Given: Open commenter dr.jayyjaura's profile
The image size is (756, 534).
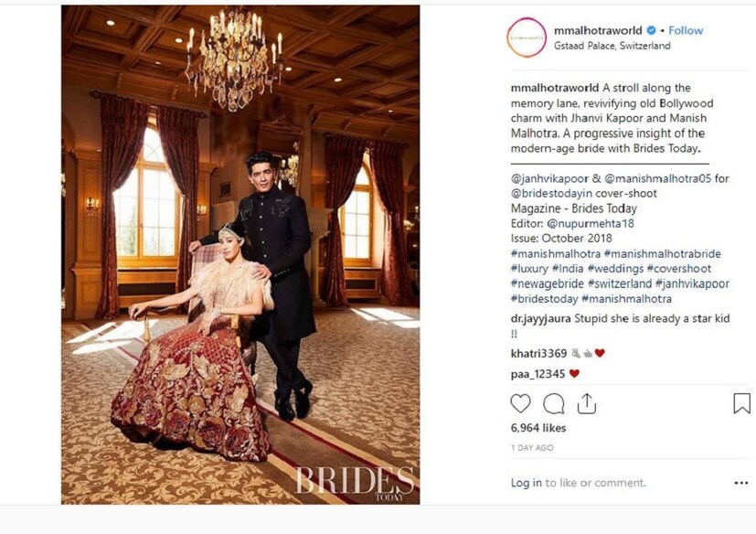Looking at the screenshot, I should pyautogui.click(x=541, y=319).
